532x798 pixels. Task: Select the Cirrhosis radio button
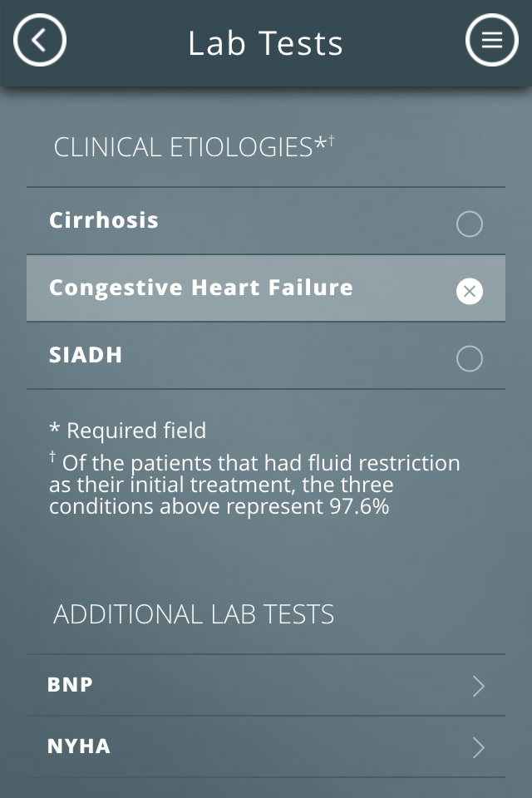tap(470, 224)
